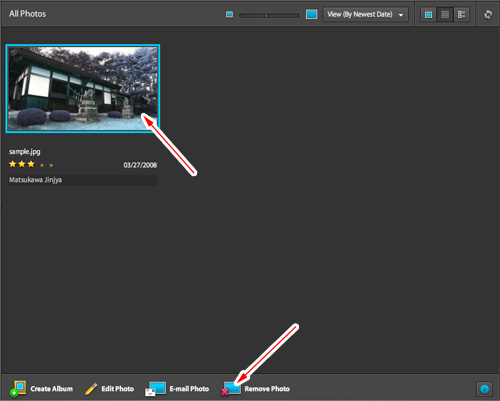Click the small thumbnail size icon
The image size is (500, 401).
coord(229,14)
